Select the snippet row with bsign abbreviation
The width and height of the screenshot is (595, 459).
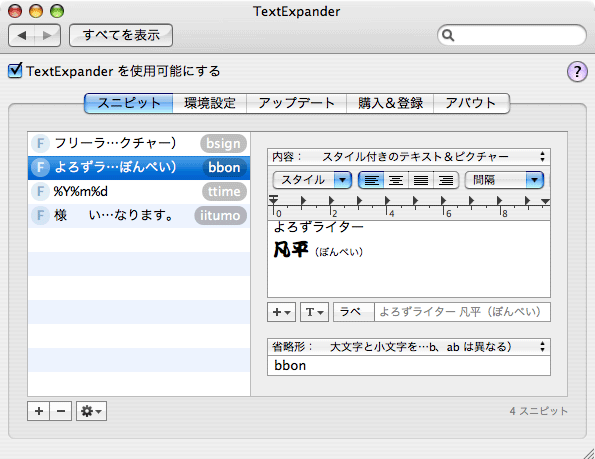tap(139, 144)
